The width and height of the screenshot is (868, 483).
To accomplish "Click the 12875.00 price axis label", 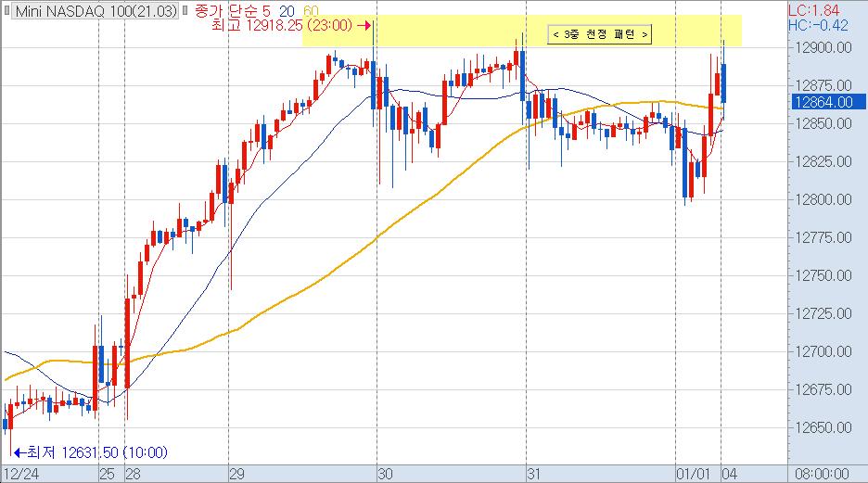I will 823,85.
